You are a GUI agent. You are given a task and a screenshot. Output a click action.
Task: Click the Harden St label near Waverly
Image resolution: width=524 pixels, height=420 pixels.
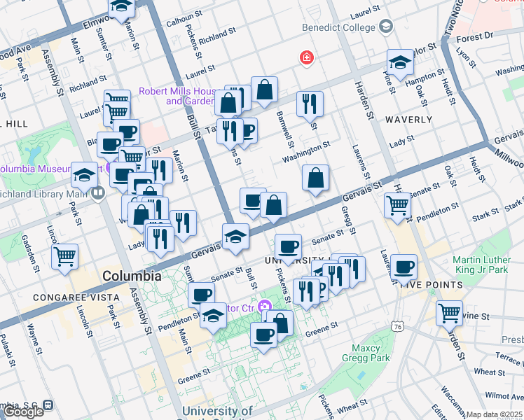(x=364, y=100)
